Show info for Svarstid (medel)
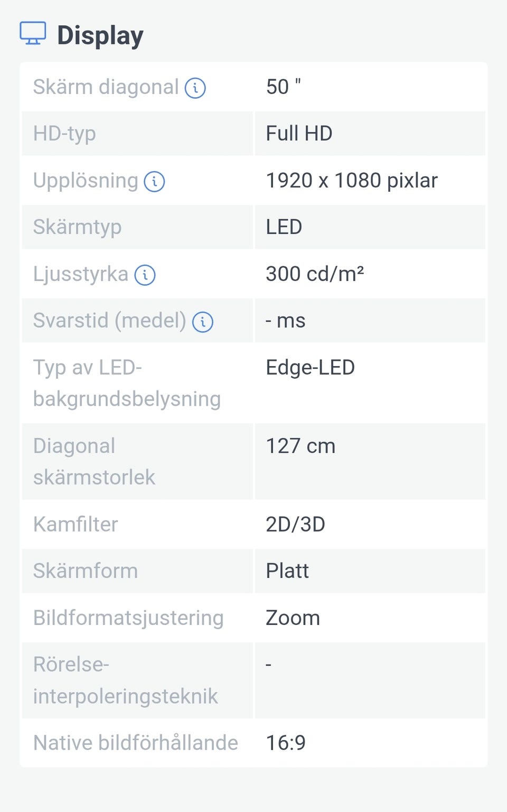Image resolution: width=507 pixels, height=812 pixels. (202, 321)
